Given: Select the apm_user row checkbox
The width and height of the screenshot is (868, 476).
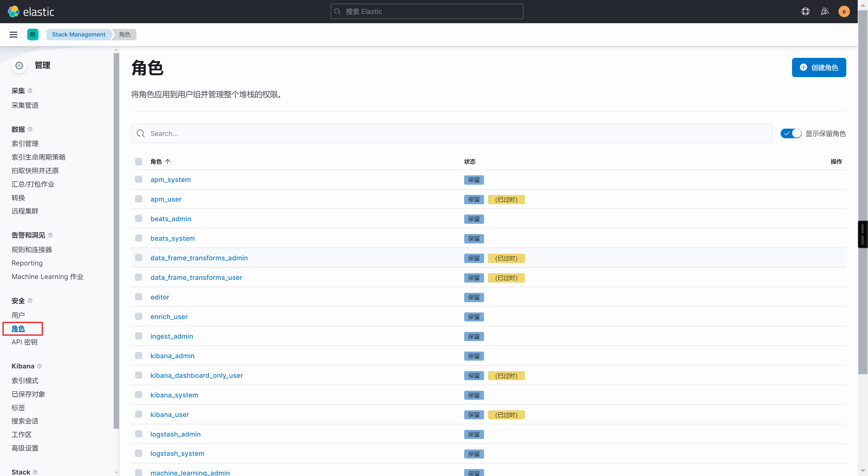Looking at the screenshot, I should click(x=139, y=199).
